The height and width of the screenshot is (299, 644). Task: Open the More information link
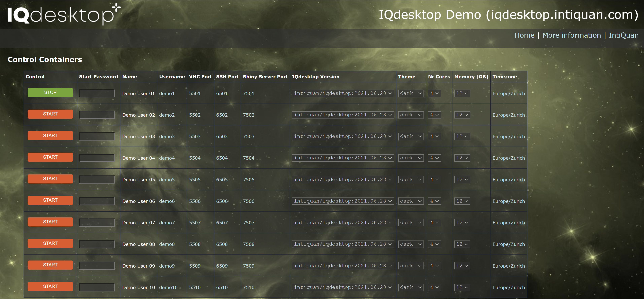[x=571, y=35]
